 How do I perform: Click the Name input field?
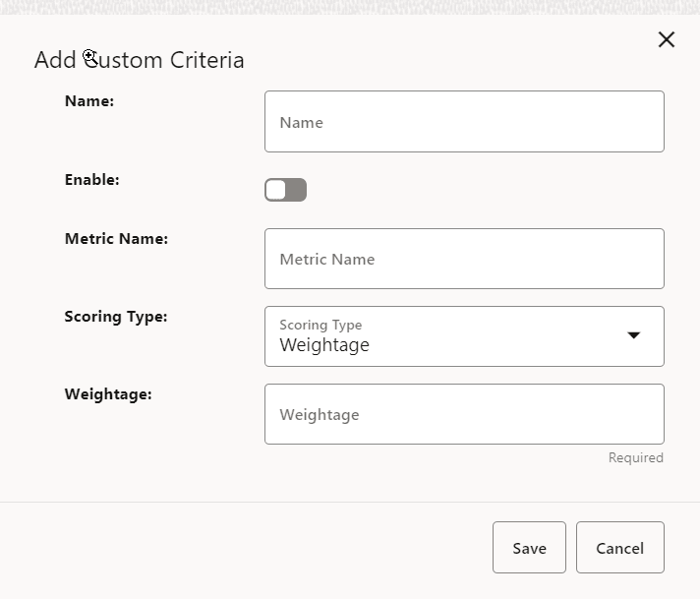tap(464, 122)
